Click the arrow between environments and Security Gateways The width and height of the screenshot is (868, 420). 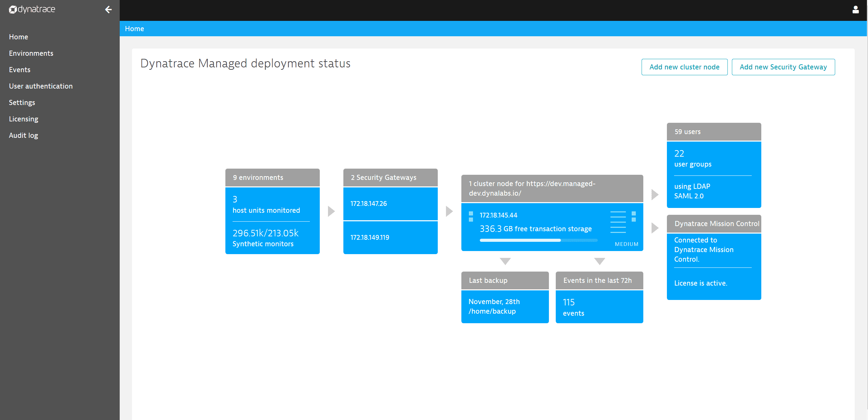pos(331,211)
